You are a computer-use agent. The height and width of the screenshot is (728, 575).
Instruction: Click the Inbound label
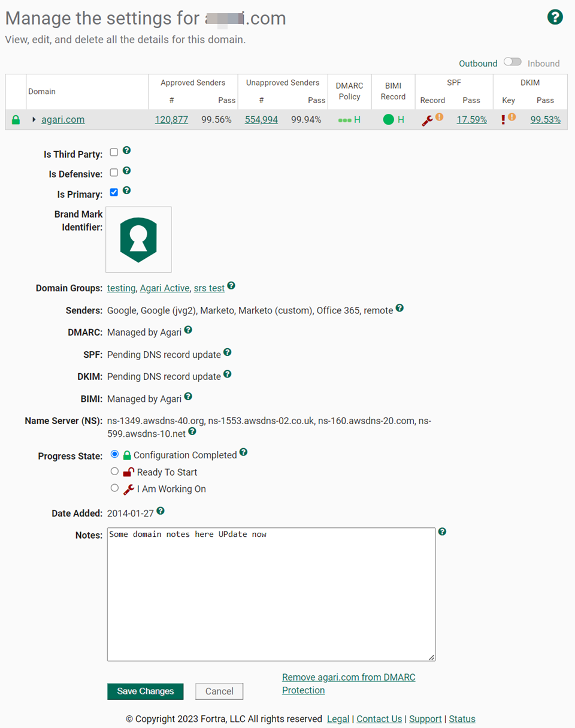point(544,64)
